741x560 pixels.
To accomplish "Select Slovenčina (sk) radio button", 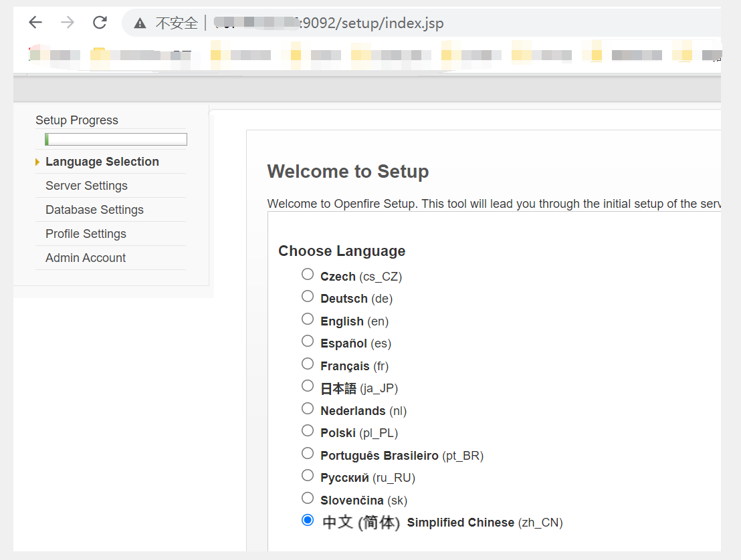I will 308,498.
